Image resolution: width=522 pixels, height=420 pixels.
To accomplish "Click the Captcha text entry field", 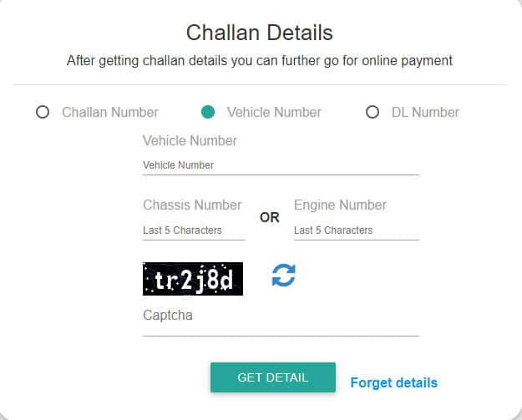I will point(281,328).
